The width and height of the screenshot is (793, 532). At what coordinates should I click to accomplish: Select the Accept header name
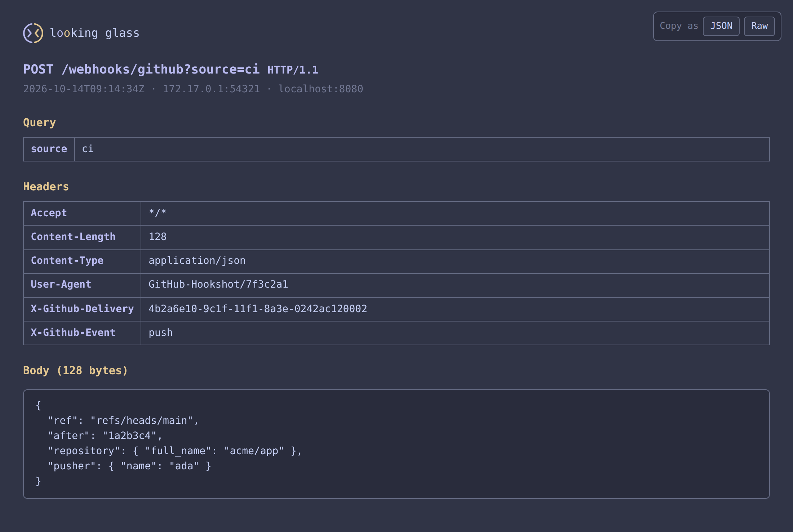[82, 213]
